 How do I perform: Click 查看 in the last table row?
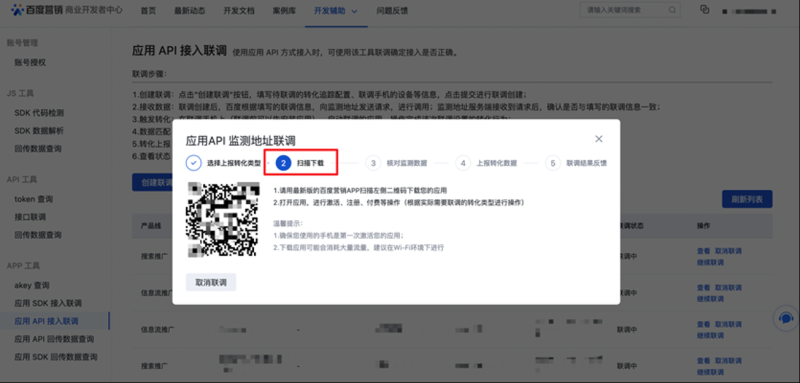click(703, 361)
